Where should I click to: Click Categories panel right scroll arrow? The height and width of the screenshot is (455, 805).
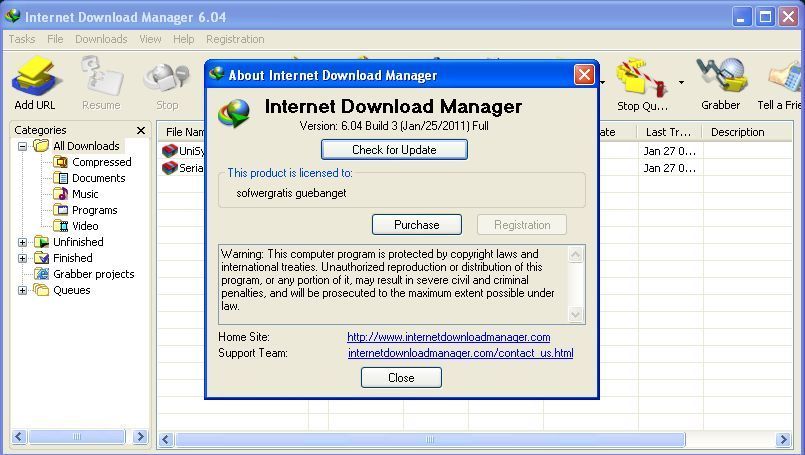[x=140, y=437]
